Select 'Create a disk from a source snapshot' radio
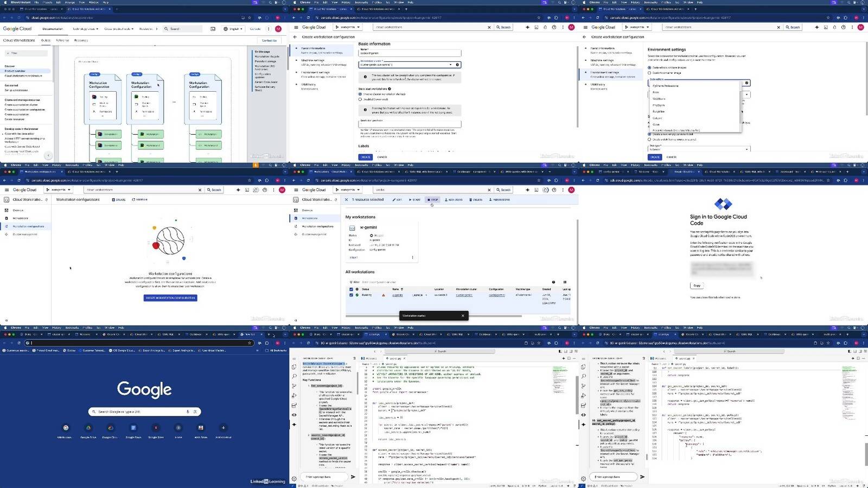 tap(649, 140)
